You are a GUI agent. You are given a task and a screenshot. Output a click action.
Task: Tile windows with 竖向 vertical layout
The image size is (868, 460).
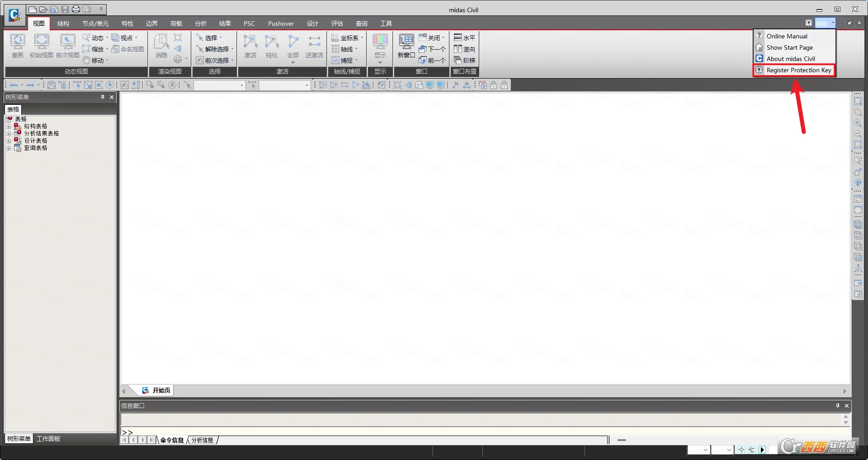pos(465,49)
